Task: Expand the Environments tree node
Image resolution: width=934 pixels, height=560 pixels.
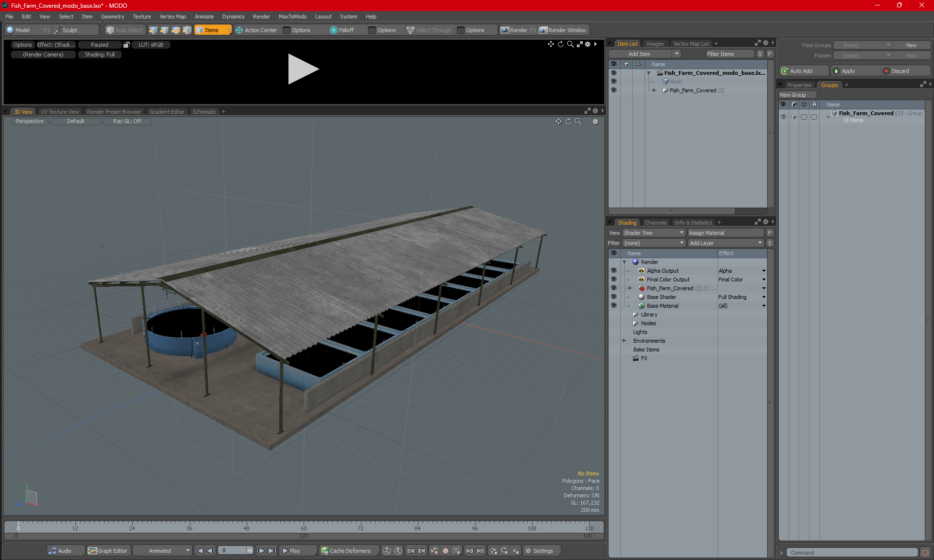Action: (624, 341)
